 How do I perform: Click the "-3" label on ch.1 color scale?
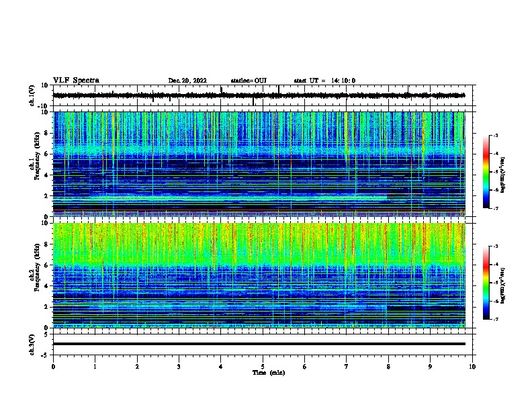click(x=495, y=135)
